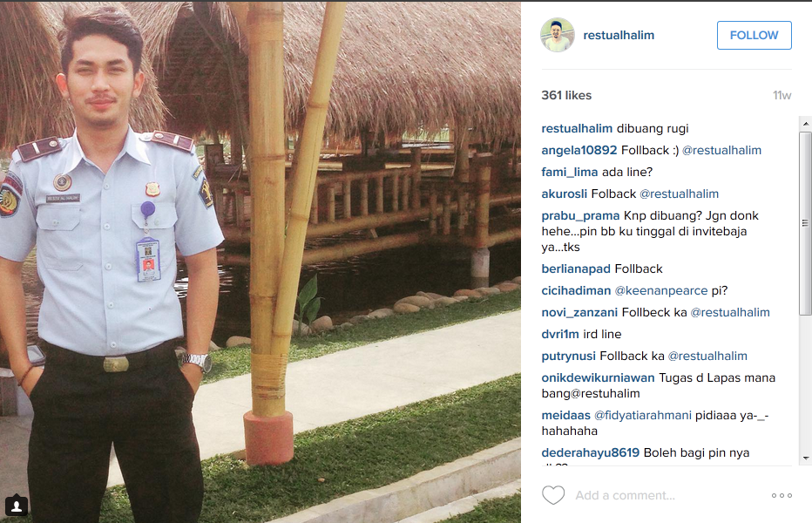Click the scrollbar down arrow in comments
Image resolution: width=812 pixels, height=523 pixels.
pos(805,458)
